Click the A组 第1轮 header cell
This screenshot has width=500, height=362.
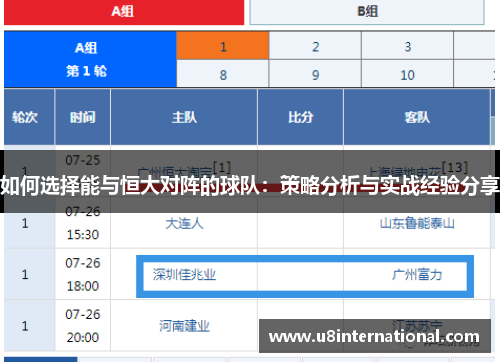90,59
